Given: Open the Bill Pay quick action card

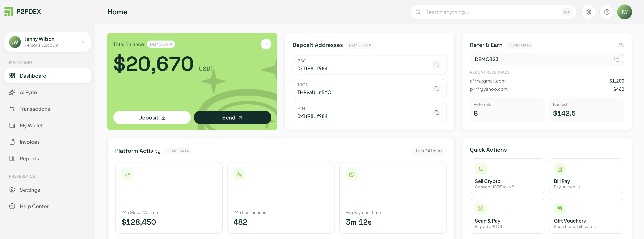Looking at the screenshot, I should (586, 176).
